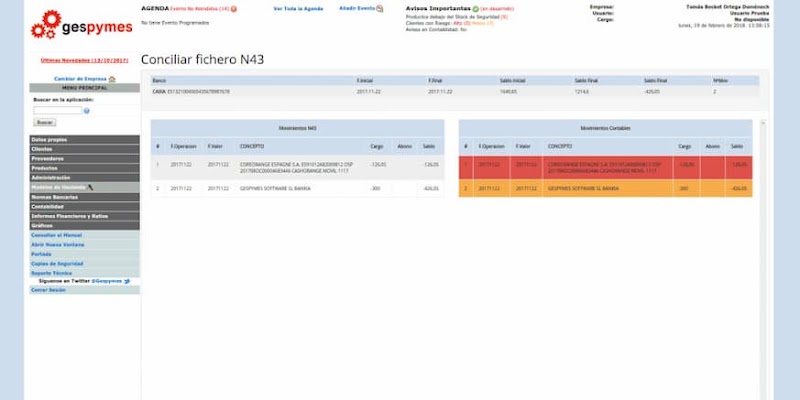Open the Normas Bancarias menu
The width and height of the screenshot is (800, 400).
pos(84,197)
